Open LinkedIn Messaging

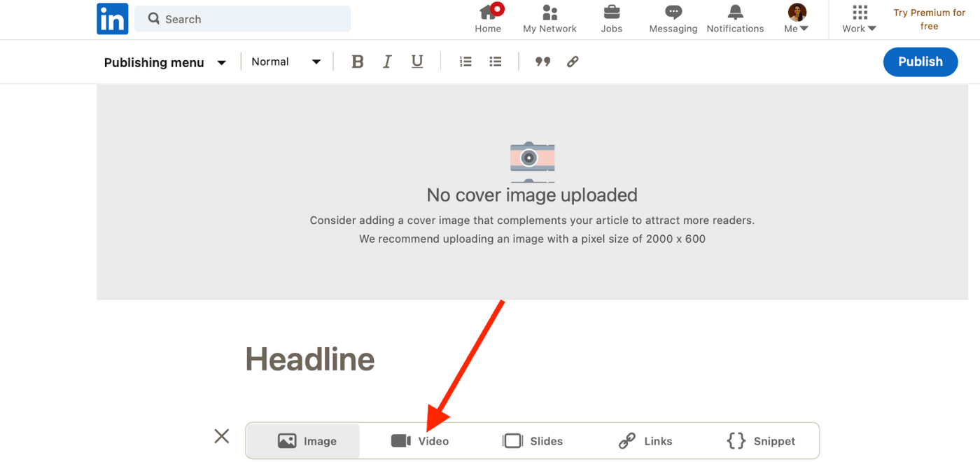[673, 19]
